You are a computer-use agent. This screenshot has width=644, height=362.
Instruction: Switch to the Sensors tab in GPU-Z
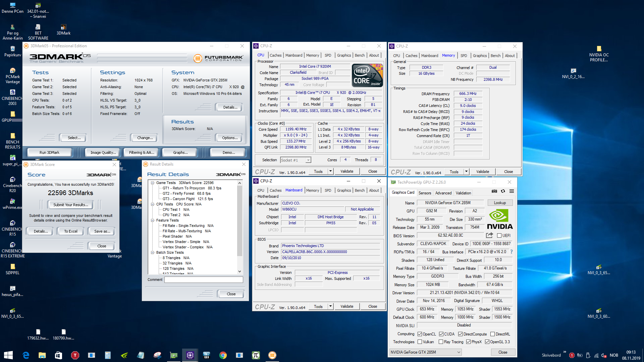(425, 193)
